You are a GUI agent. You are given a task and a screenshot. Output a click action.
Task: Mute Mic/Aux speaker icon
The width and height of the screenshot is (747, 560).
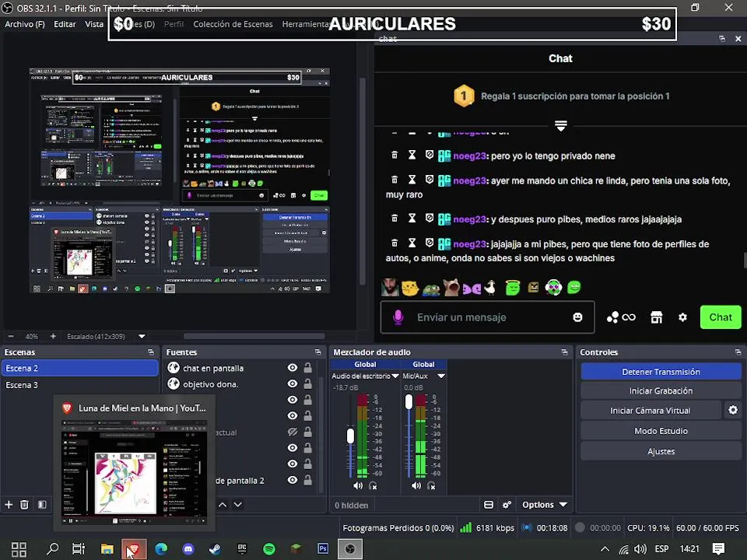tap(416, 485)
